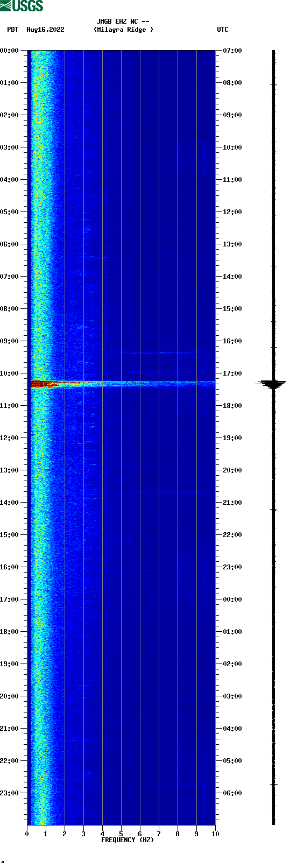Image resolution: width=297 pixels, height=868 pixels.
Task: Click the Aug16,2022 date label
Action: point(45,30)
